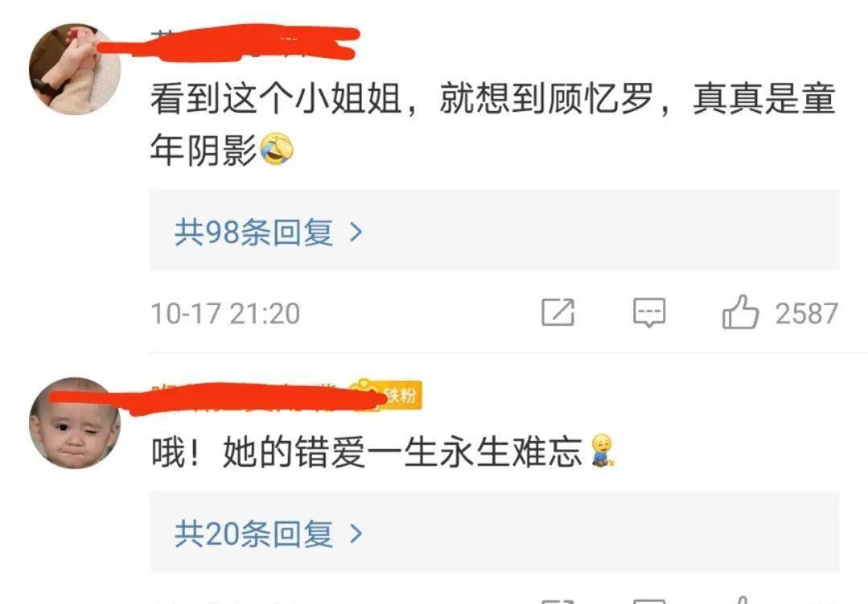
Task: Open the hand-photo avatar profile
Action: coord(75,68)
